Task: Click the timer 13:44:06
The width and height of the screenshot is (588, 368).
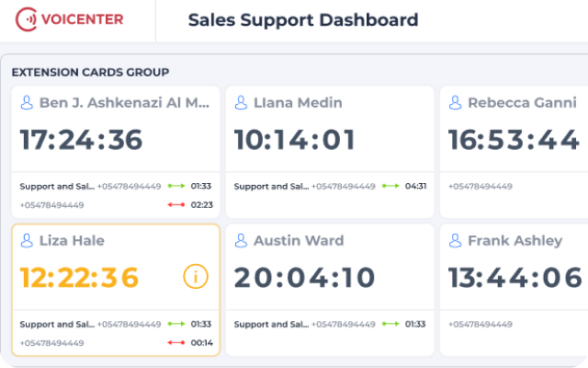Action: tap(515, 278)
